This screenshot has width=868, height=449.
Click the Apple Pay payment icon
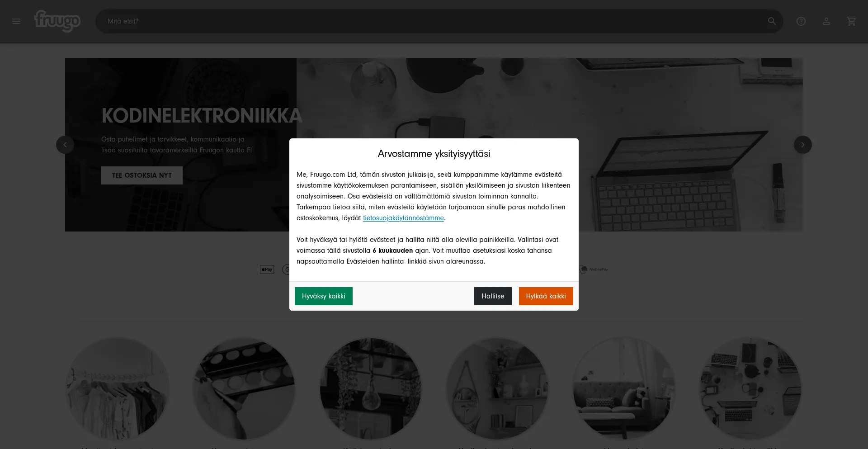point(267,269)
